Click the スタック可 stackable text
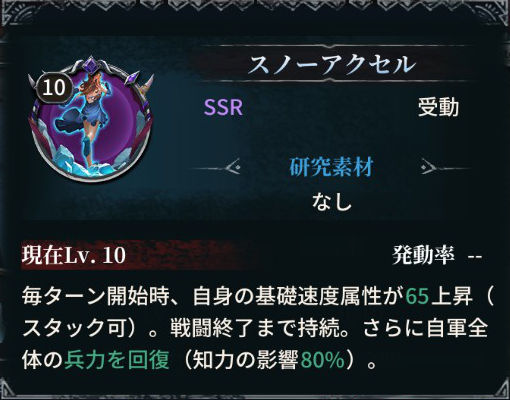Viewport: 510px width, 400px height. (x=74, y=328)
